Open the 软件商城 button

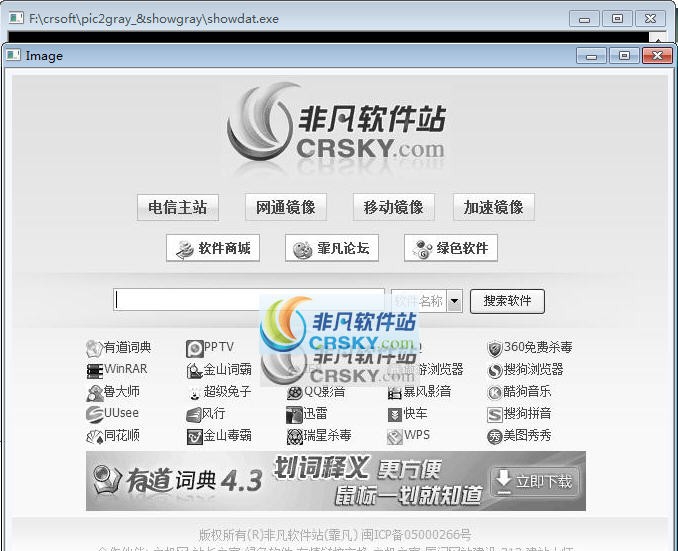213,248
